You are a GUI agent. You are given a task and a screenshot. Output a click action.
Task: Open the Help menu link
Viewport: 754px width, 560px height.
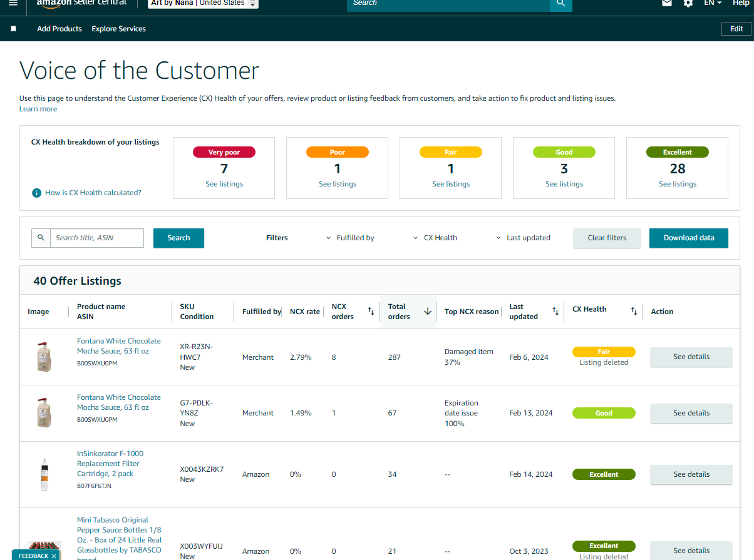(741, 3)
